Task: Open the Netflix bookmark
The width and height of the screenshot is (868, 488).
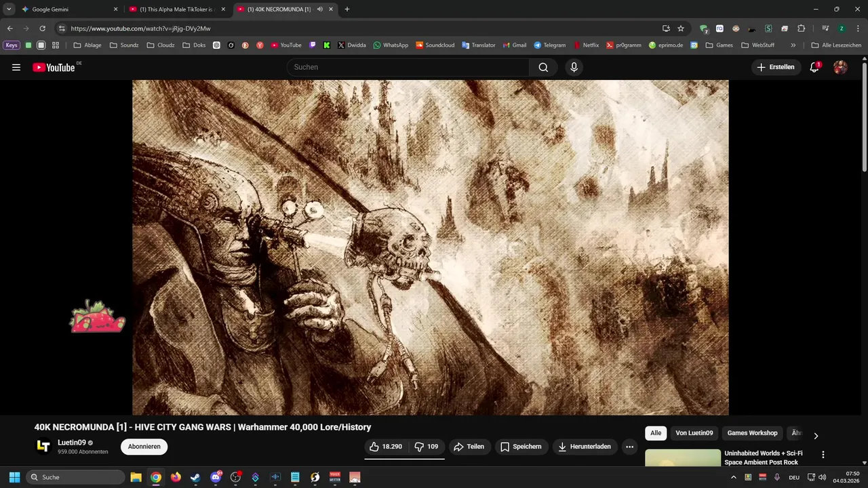Action: [587, 45]
